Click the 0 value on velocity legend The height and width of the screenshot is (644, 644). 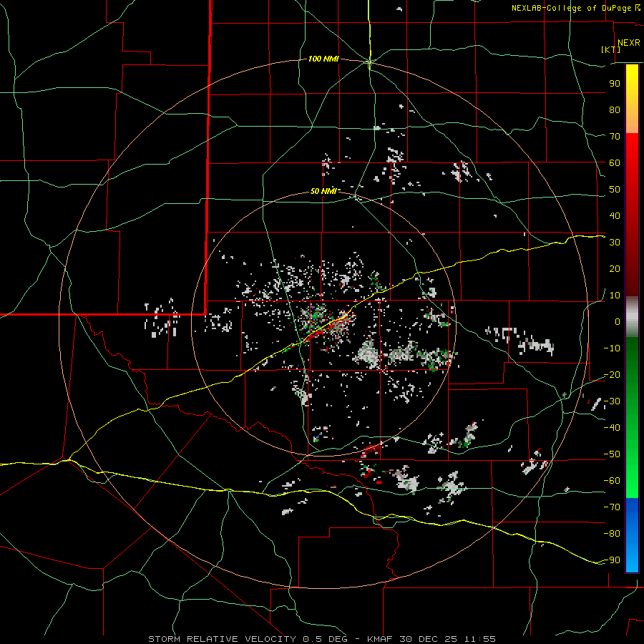tap(618, 322)
